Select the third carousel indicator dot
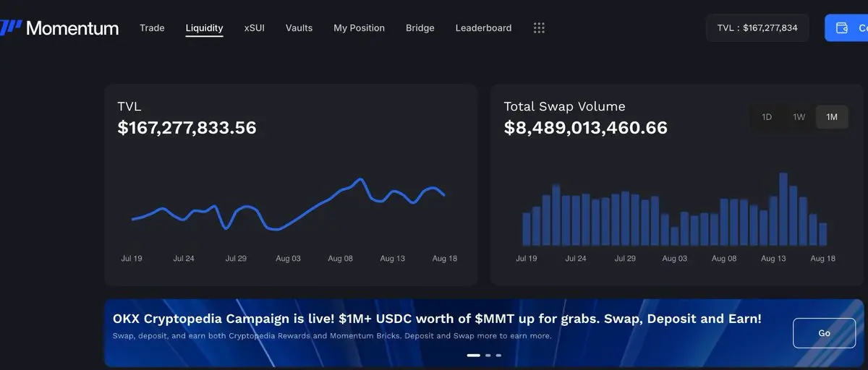This screenshot has width=868, height=370. pos(498,356)
